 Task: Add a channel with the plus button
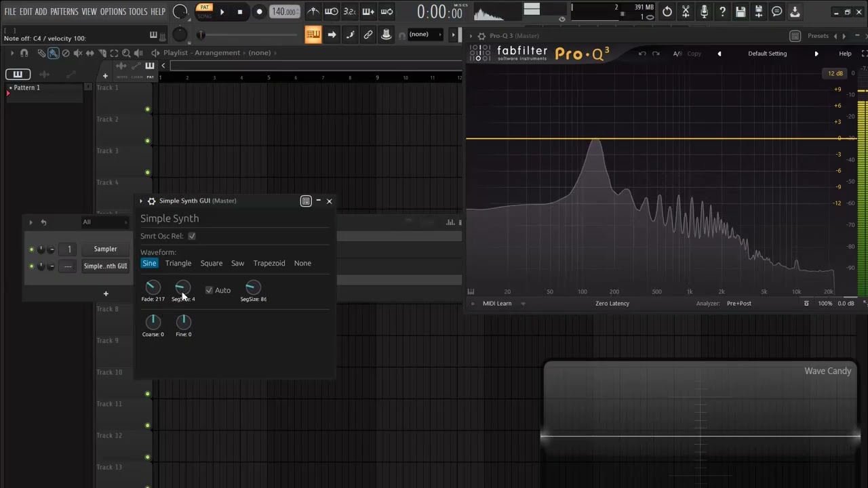pyautogui.click(x=105, y=293)
